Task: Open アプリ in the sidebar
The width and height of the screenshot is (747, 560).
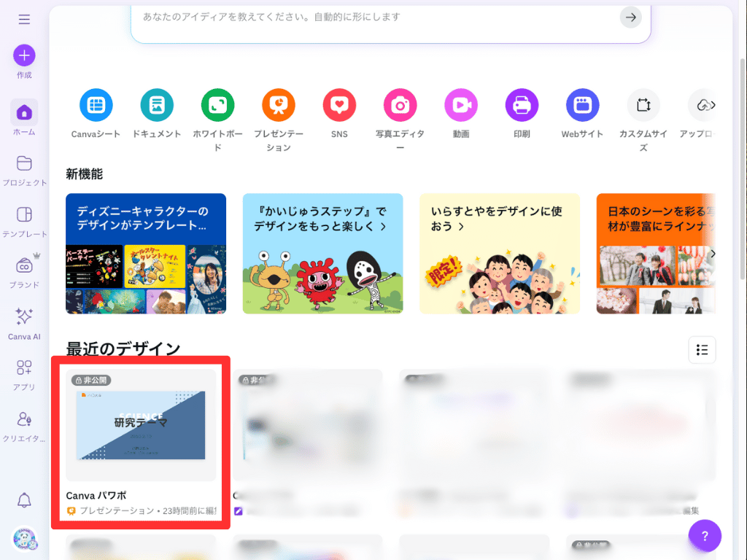Action: (24, 376)
